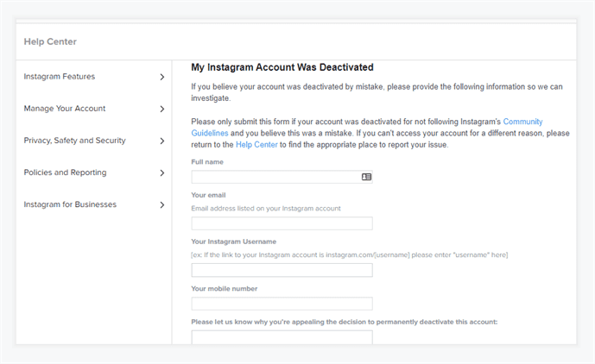
Task: Open Instagram for Businesses section
Action: [70, 204]
